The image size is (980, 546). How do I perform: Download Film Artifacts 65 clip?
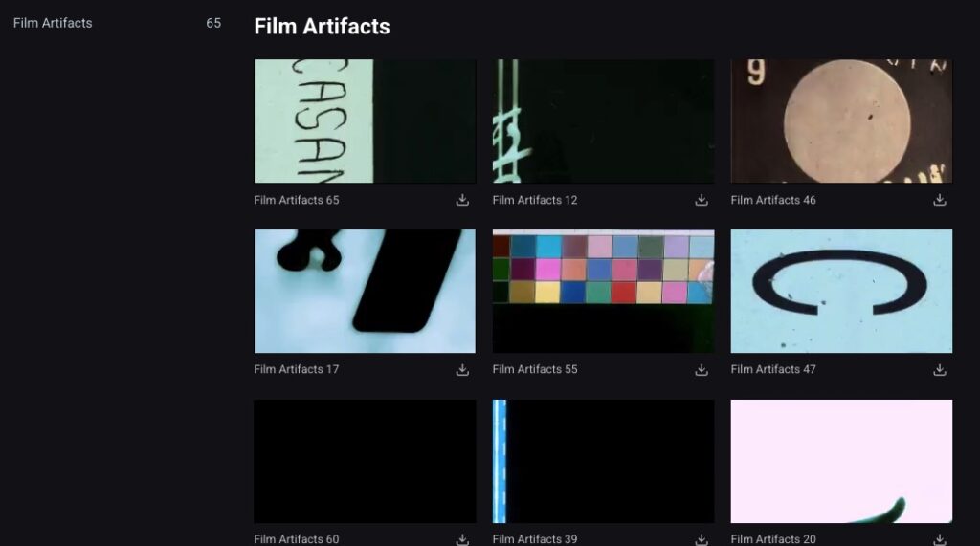point(462,200)
